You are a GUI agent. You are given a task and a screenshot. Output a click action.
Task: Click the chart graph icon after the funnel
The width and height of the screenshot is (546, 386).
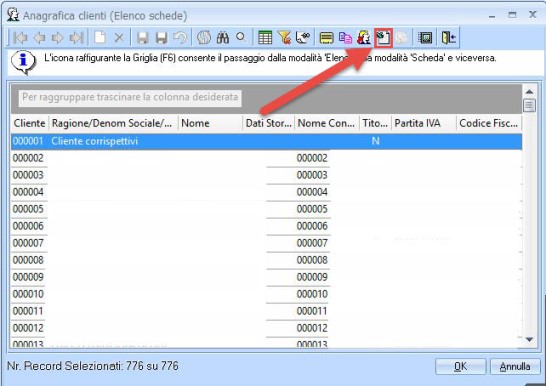point(303,38)
